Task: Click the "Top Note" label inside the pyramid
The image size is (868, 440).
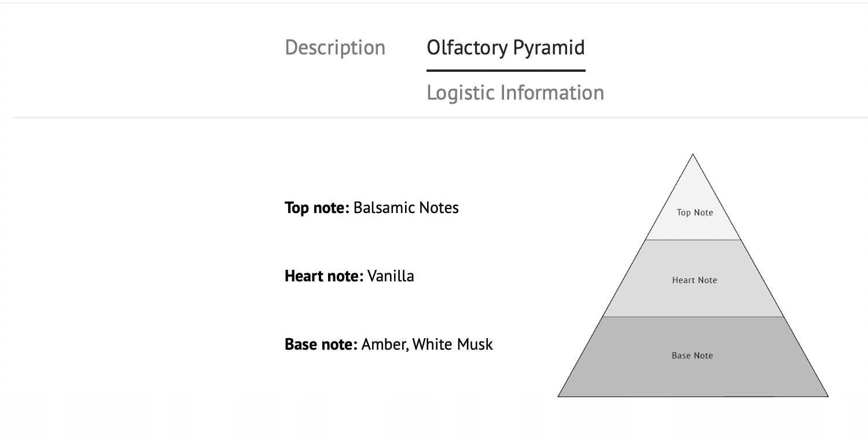Action: [695, 212]
